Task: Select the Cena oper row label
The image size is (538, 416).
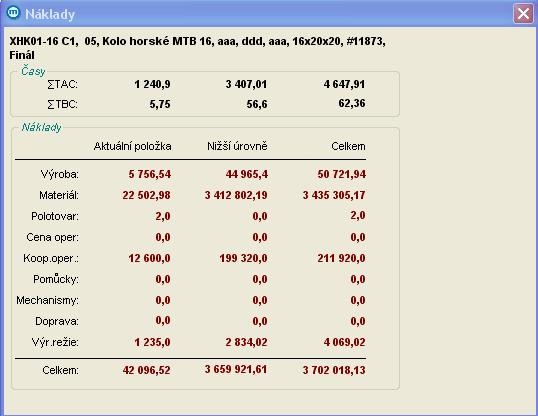Action: tap(52, 237)
